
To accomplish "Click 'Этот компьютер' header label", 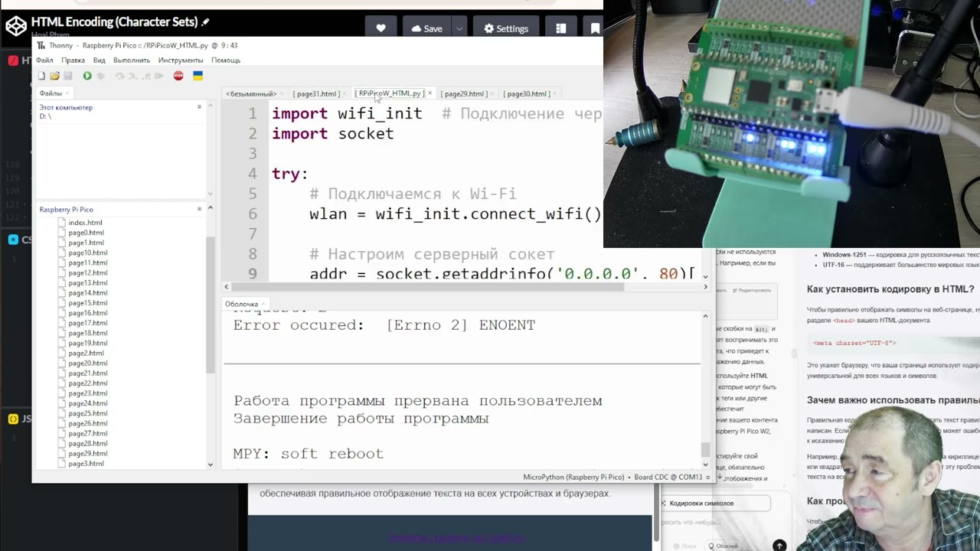I will pos(66,107).
